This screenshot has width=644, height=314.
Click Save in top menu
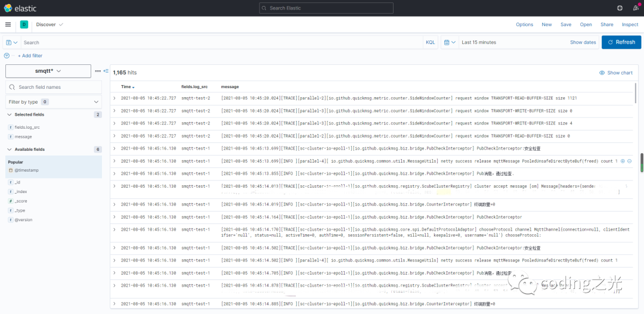point(566,24)
